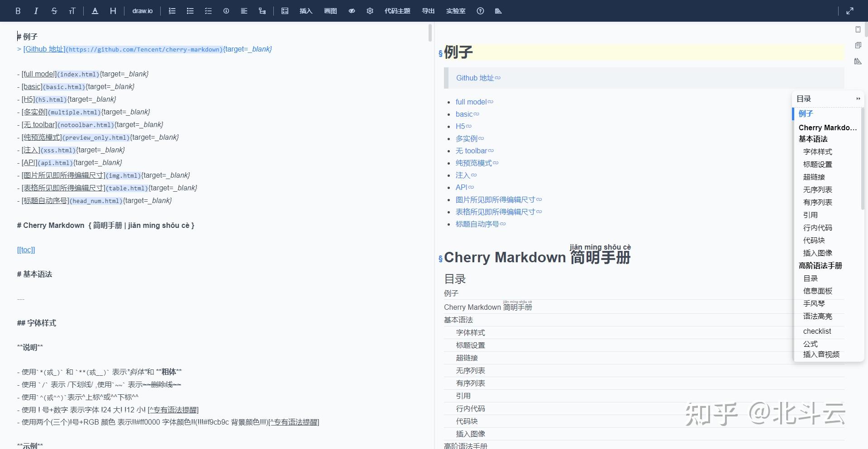
Task: Toggle underline formatting
Action: point(95,11)
